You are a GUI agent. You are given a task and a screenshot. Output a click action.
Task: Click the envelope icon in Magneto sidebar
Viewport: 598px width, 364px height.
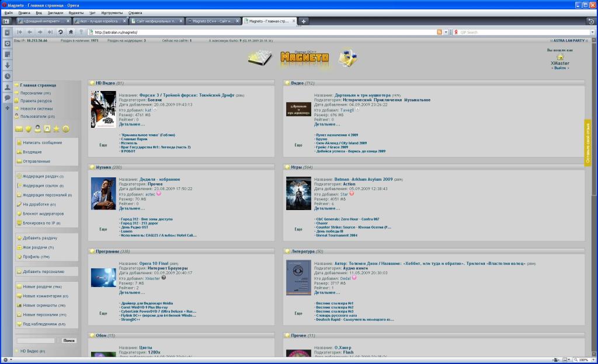[x=19, y=129]
